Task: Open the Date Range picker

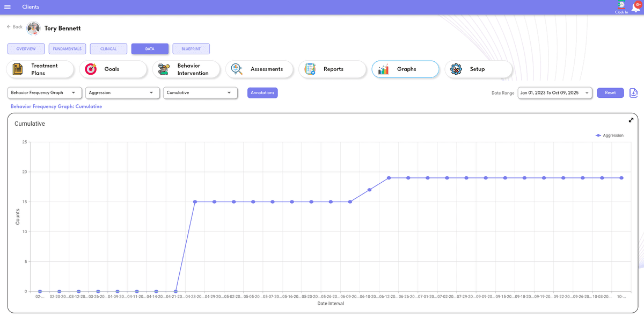Action: pyautogui.click(x=554, y=93)
